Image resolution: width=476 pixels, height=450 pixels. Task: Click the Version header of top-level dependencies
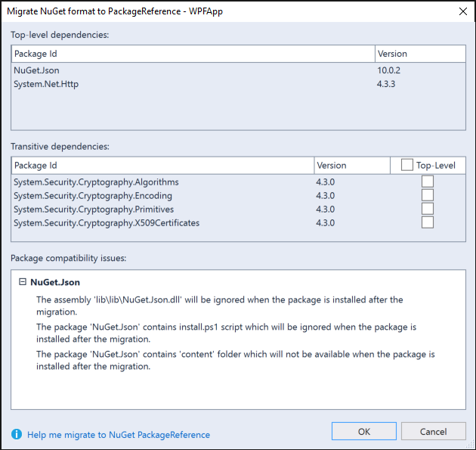coord(420,54)
